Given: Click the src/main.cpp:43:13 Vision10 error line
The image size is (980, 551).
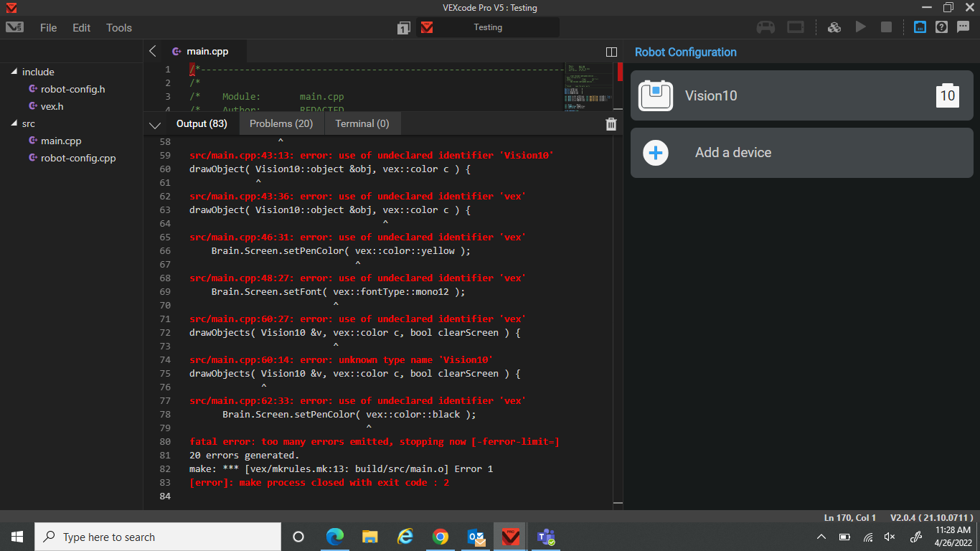Looking at the screenshot, I should click(372, 156).
